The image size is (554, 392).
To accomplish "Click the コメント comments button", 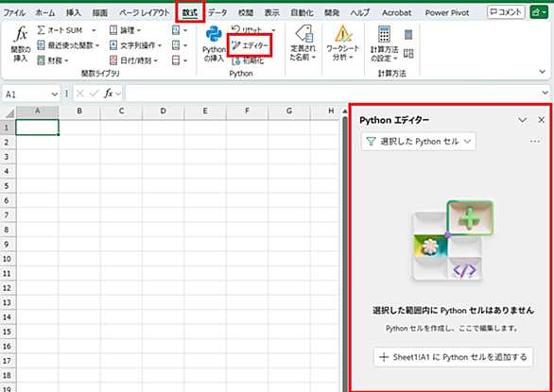I will [x=507, y=12].
